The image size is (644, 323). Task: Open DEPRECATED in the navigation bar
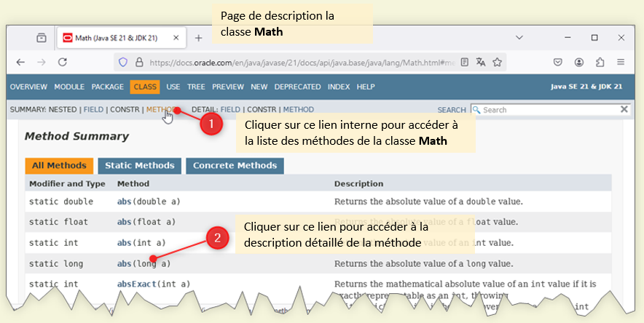(x=297, y=87)
